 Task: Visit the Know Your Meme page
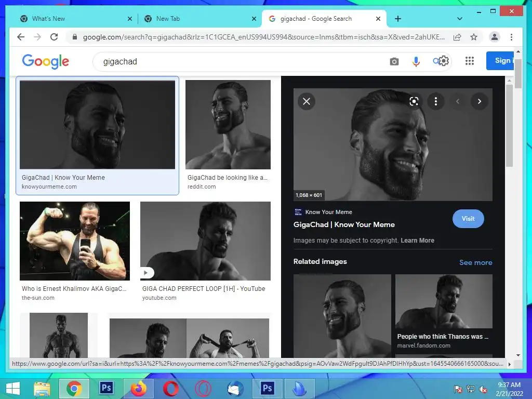pos(468,219)
